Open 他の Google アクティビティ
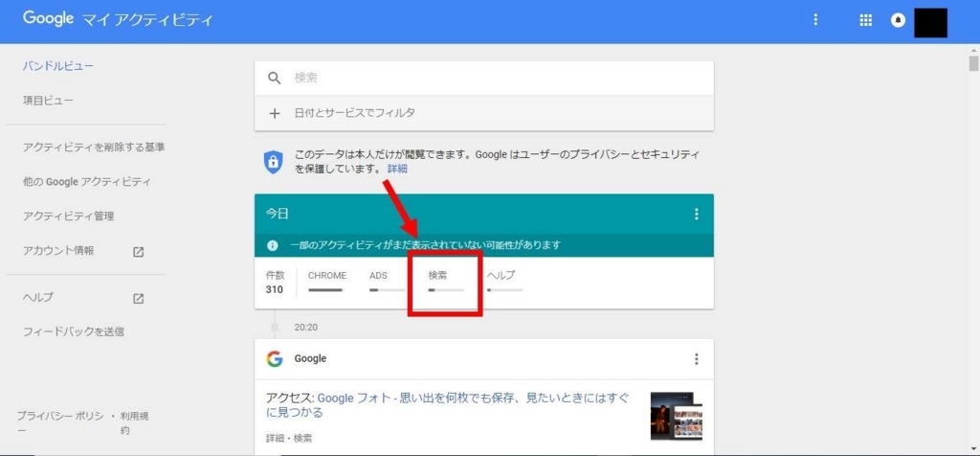The width and height of the screenshot is (980, 456). pos(87,182)
